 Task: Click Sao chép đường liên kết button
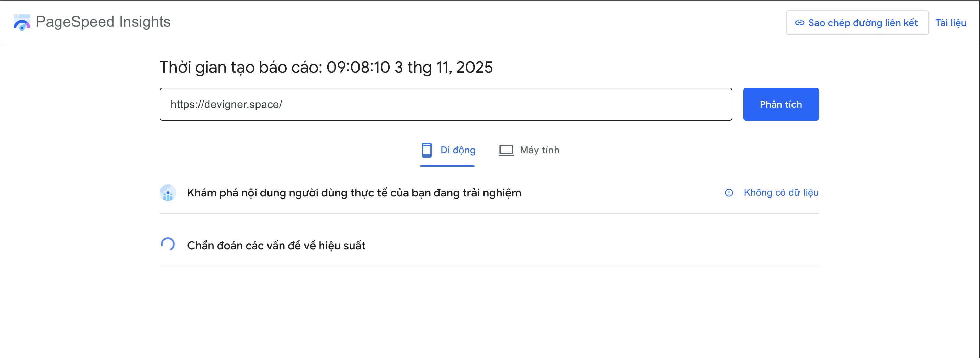(857, 23)
